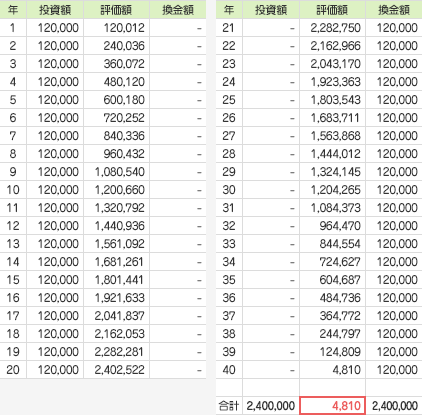Click cell with value 1,803,543
The width and height of the screenshot is (422, 415).
pyautogui.click(x=333, y=100)
